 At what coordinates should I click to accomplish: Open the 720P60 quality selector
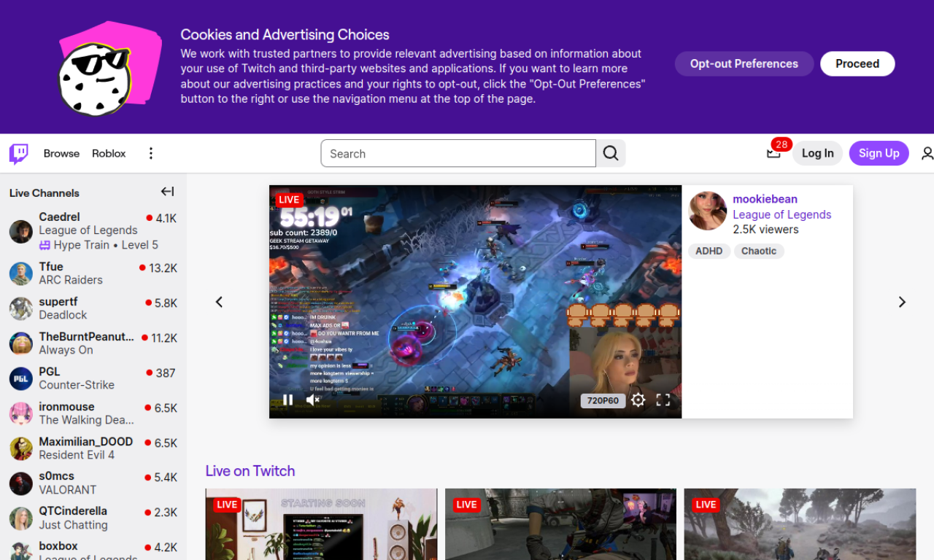(603, 400)
